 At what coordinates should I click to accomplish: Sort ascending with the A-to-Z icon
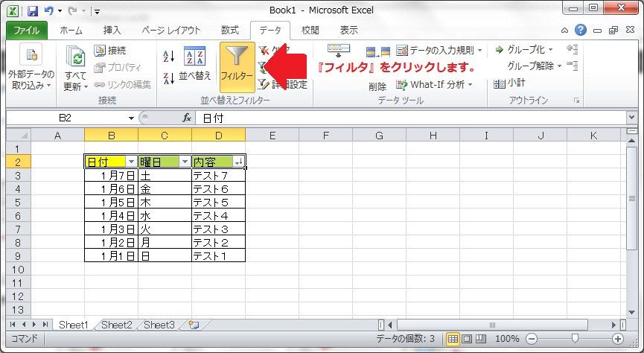coord(169,56)
